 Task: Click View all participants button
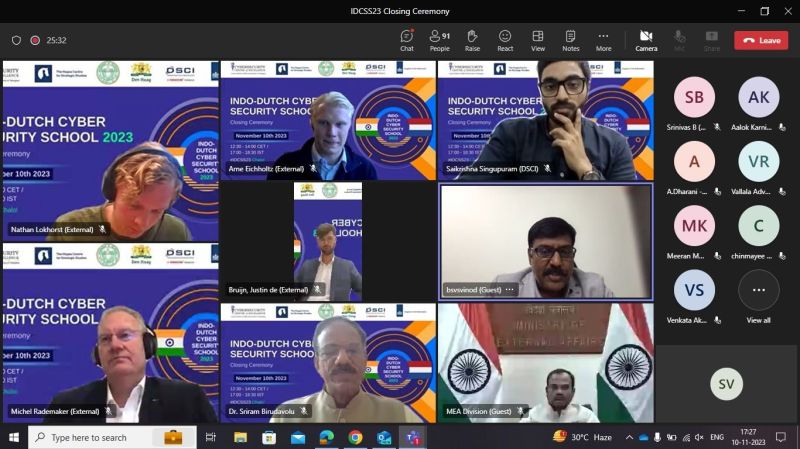coord(759,290)
